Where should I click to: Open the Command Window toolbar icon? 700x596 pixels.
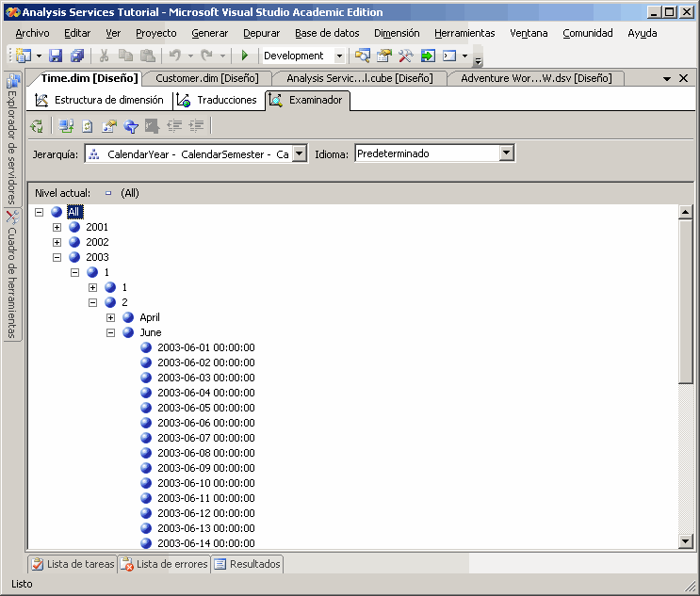tap(449, 56)
